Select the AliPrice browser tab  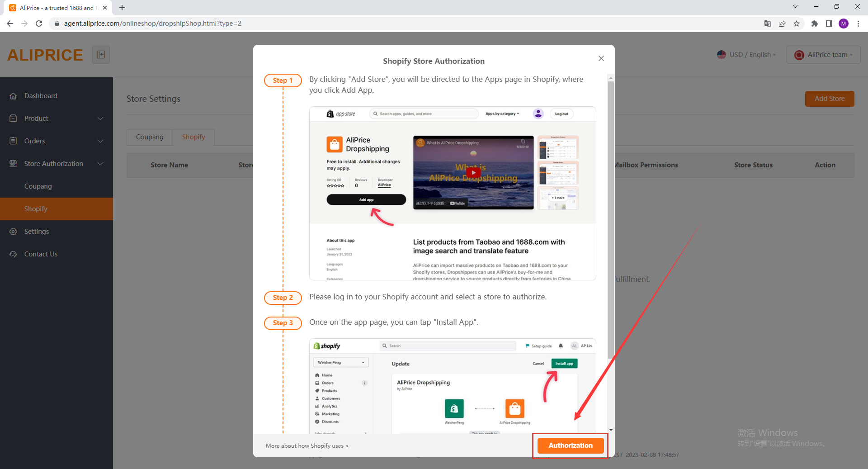[59, 8]
